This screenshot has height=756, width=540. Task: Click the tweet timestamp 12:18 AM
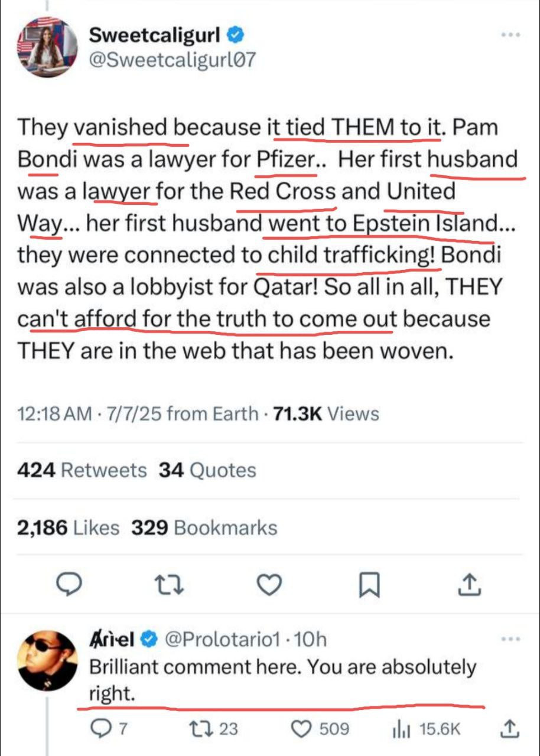coord(54,414)
